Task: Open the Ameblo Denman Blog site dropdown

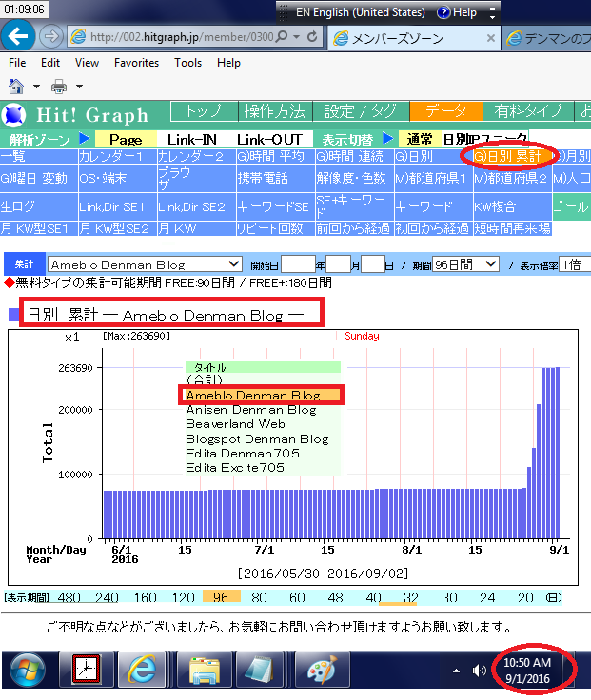Action: click(146, 264)
